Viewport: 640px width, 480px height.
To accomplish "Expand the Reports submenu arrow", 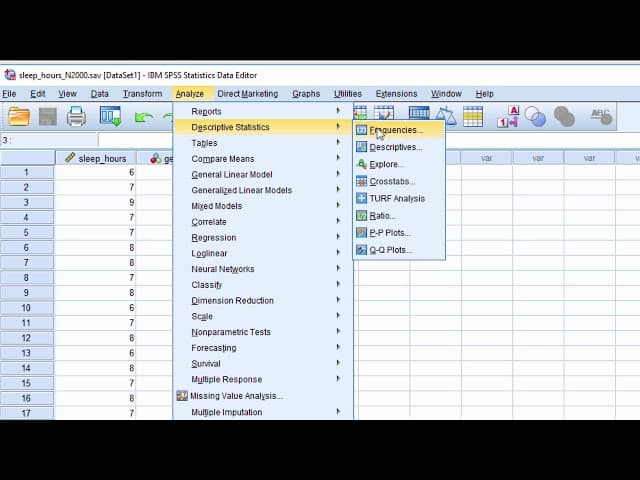I will click(338, 111).
